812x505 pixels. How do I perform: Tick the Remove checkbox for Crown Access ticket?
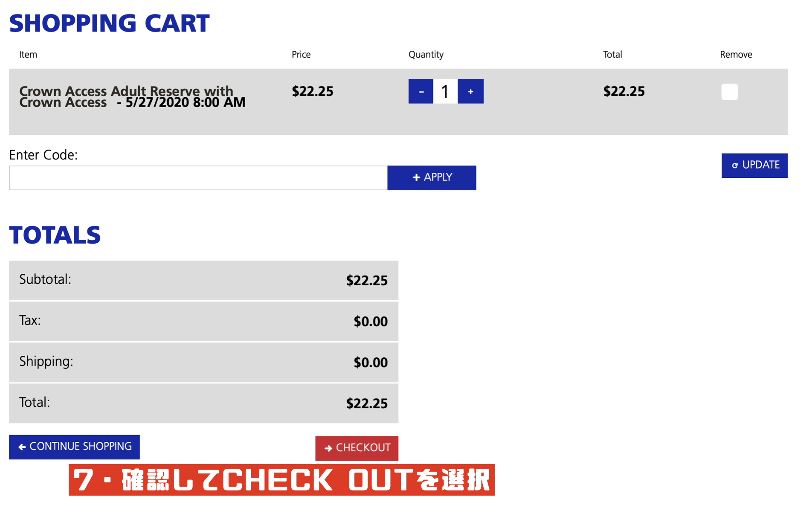729,92
